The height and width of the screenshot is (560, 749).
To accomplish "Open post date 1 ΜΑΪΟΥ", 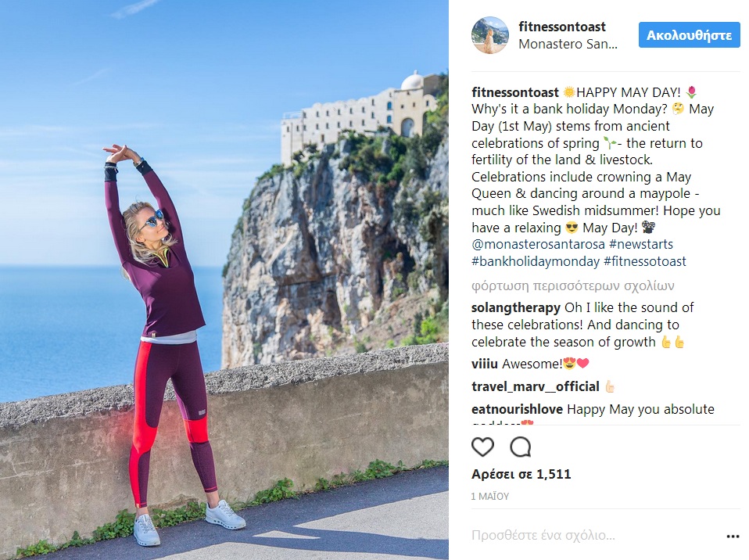I will coord(489,497).
